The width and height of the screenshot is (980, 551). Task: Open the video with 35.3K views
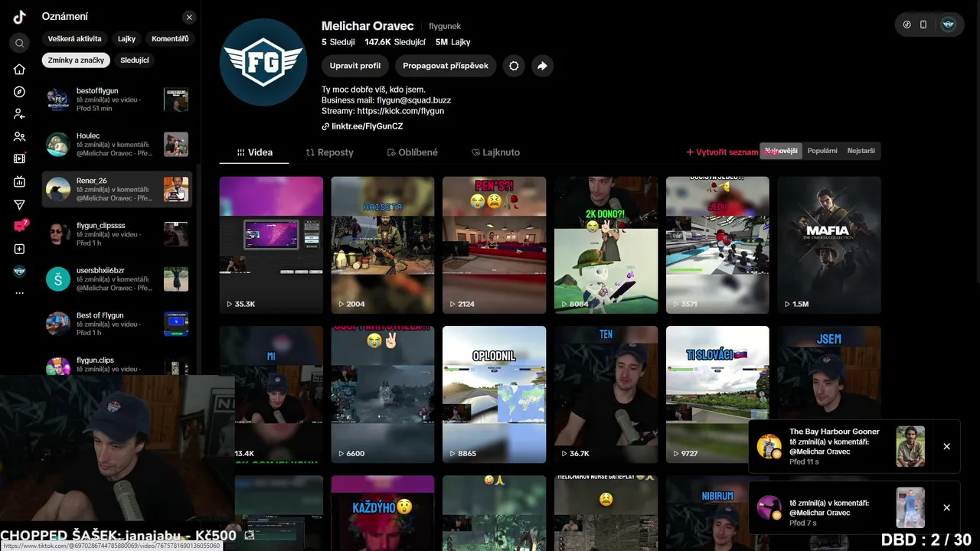click(x=271, y=245)
